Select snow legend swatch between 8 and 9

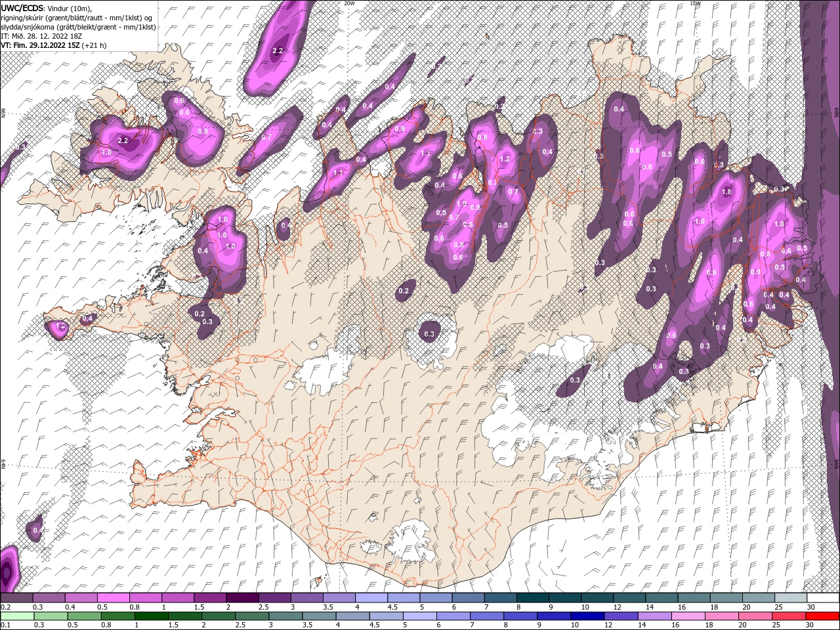533,598
